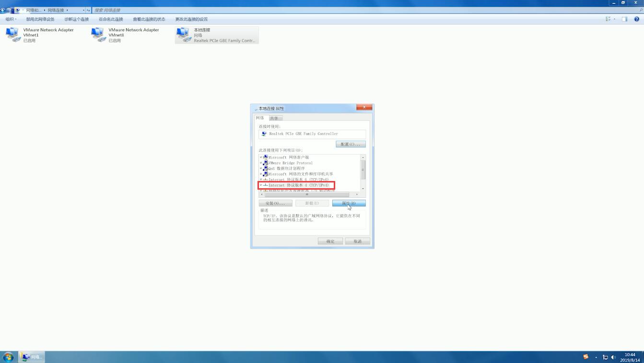Click list horizontal scrollbar right arrow
The image size is (644, 363).
(357, 194)
